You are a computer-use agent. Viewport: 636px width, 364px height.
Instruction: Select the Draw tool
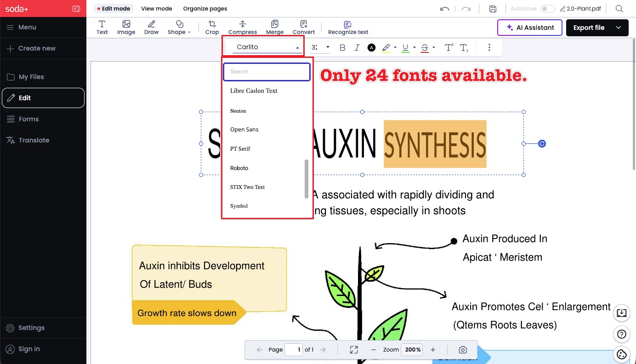click(x=151, y=28)
